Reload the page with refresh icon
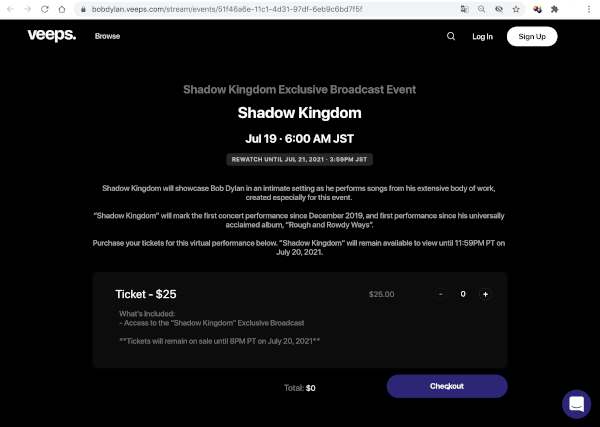Image resolution: width=600 pixels, height=427 pixels. click(45, 9)
